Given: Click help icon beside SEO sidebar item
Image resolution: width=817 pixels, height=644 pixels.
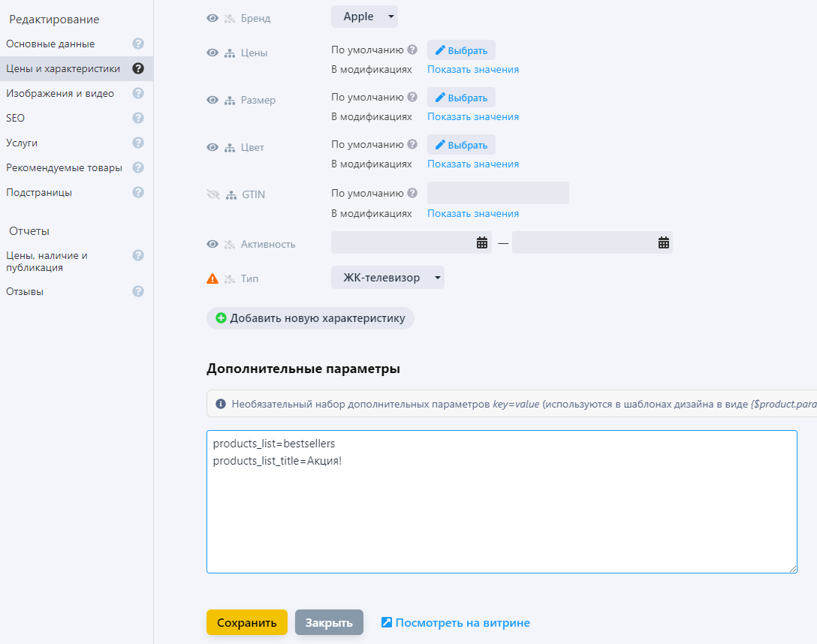Looking at the screenshot, I should click(x=138, y=118).
